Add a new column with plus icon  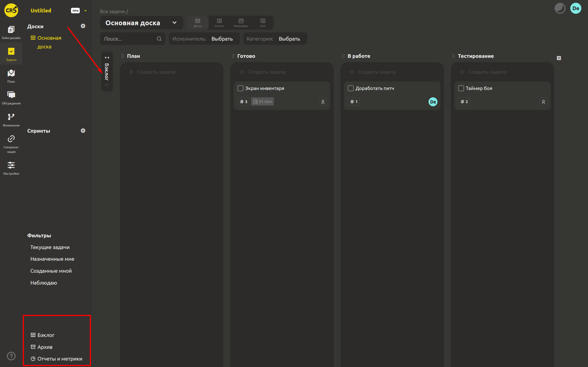559,58
